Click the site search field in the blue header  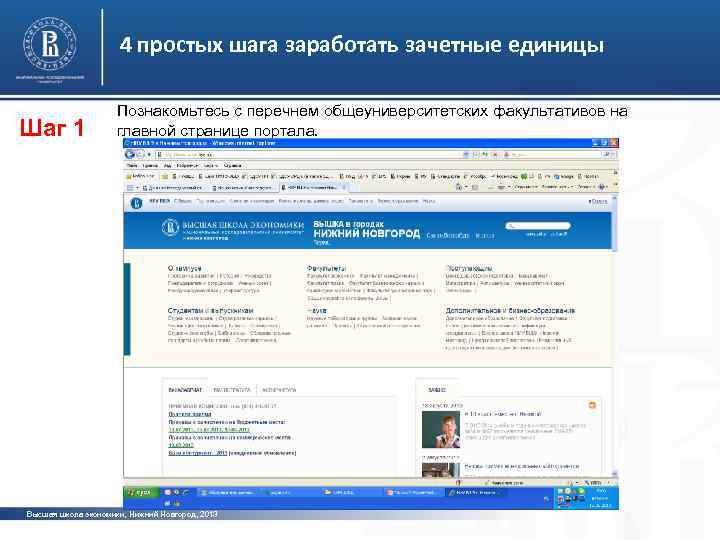(x=538, y=225)
